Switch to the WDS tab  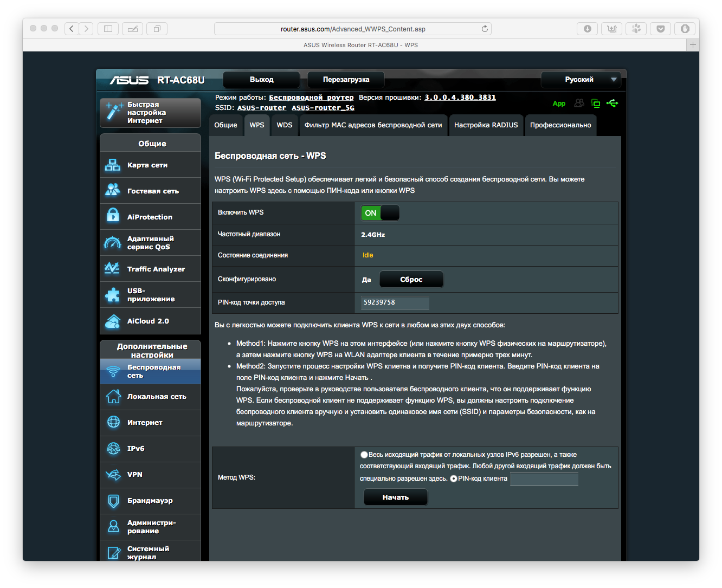[285, 125]
